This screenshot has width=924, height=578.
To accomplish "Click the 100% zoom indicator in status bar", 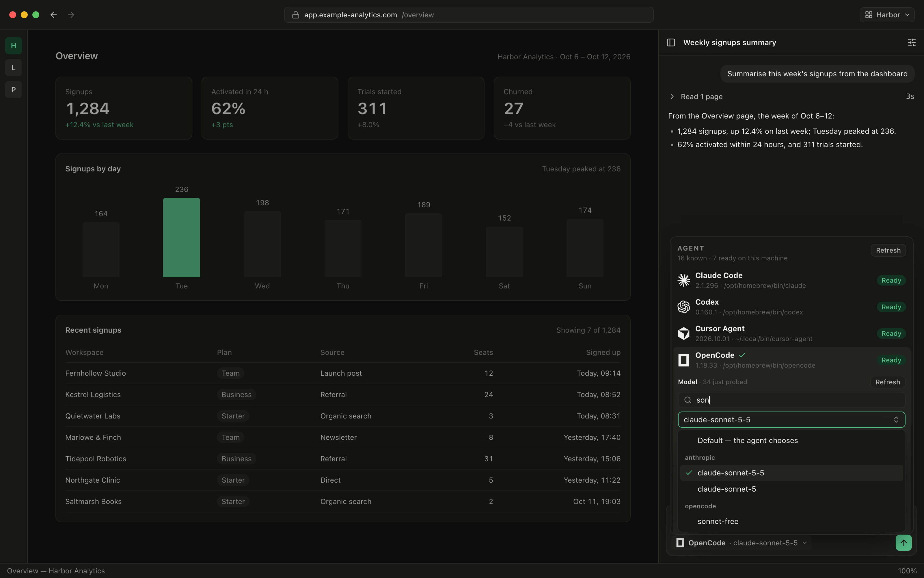I will [907, 571].
